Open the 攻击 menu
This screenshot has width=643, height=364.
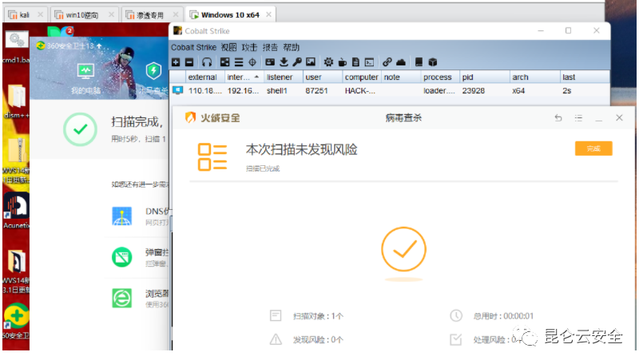pos(249,48)
